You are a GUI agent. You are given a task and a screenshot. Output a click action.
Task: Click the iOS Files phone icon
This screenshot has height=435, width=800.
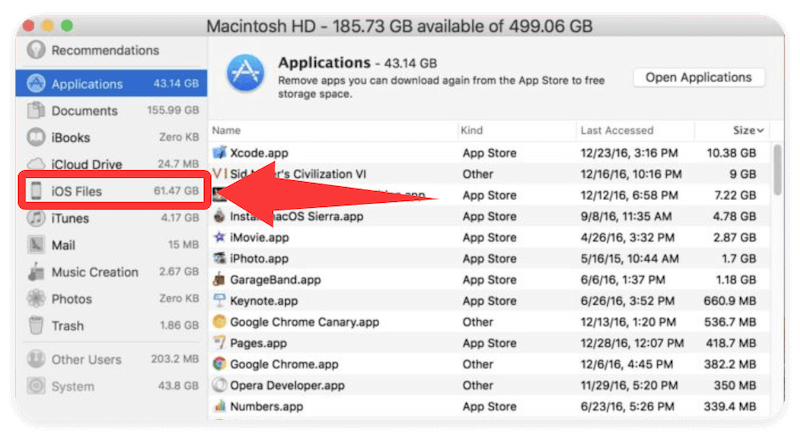click(x=36, y=191)
